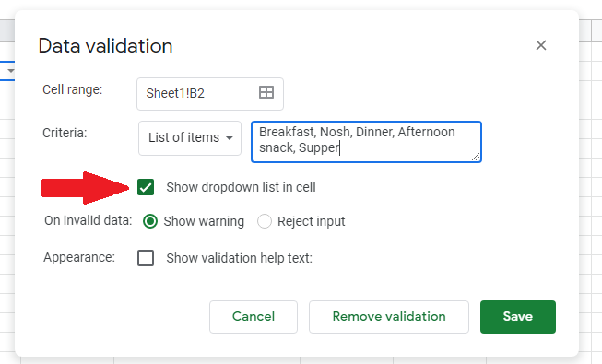
Task: Enable Show validation help text checkbox
Action: pyautogui.click(x=146, y=258)
